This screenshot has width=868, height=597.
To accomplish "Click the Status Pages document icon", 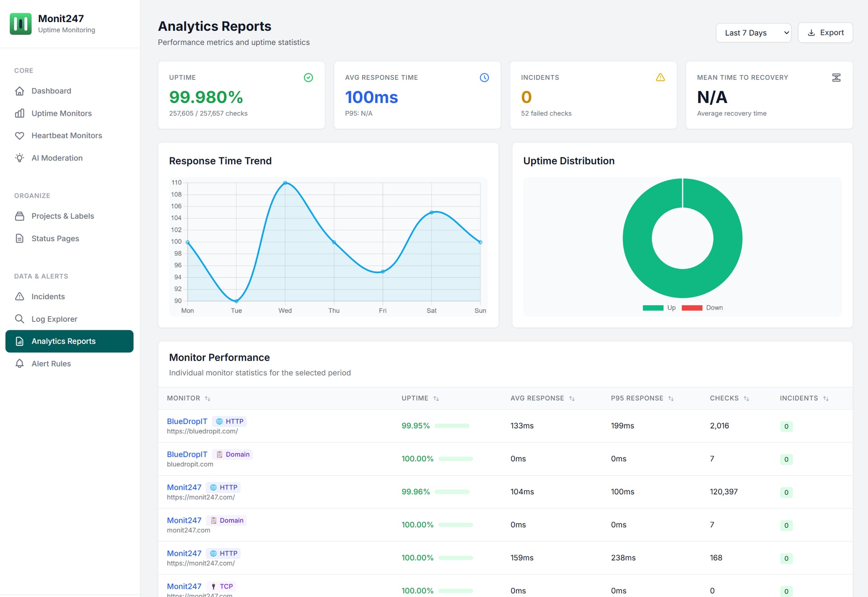I will click(19, 239).
